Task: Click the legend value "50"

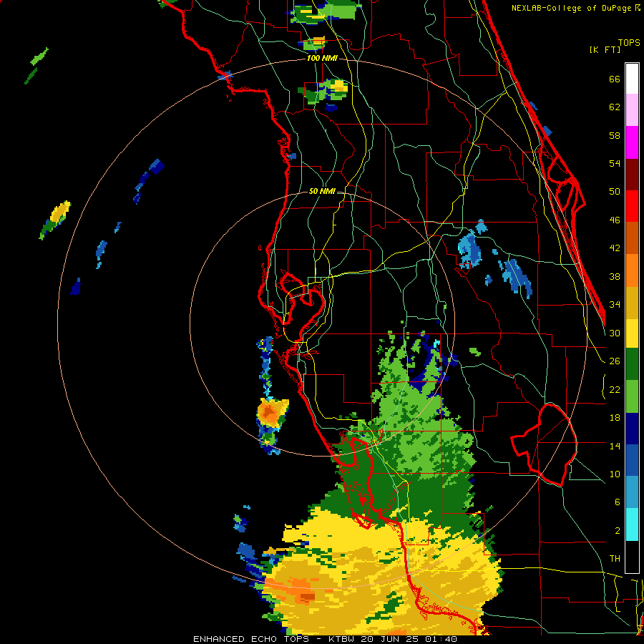Action: point(615,192)
